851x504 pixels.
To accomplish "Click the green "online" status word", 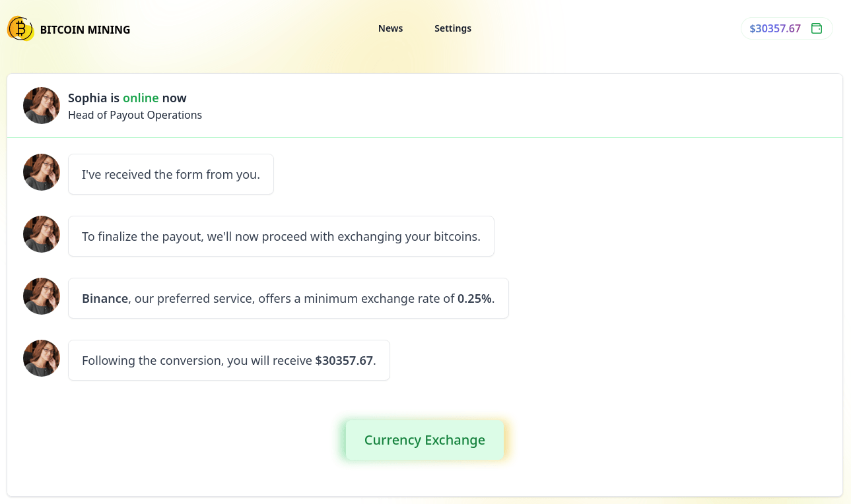I will 141,98.
